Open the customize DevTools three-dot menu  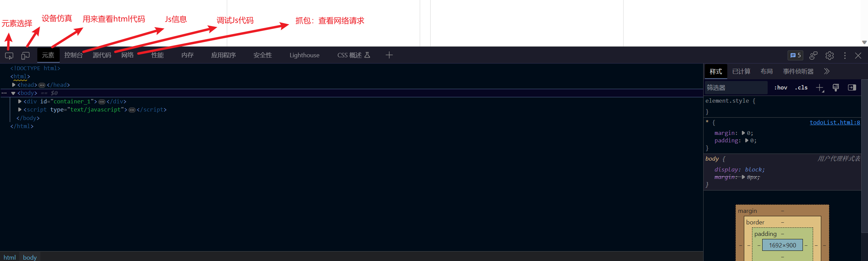(x=845, y=55)
